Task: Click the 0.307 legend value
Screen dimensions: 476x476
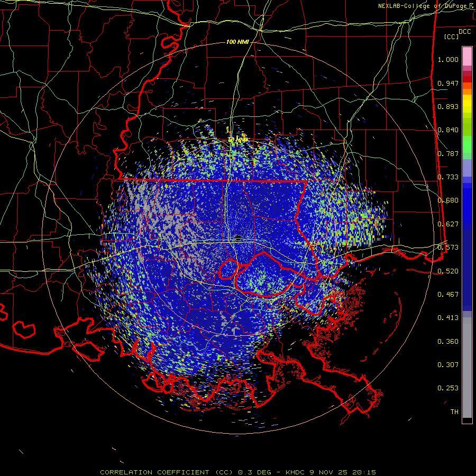Action: (448, 365)
